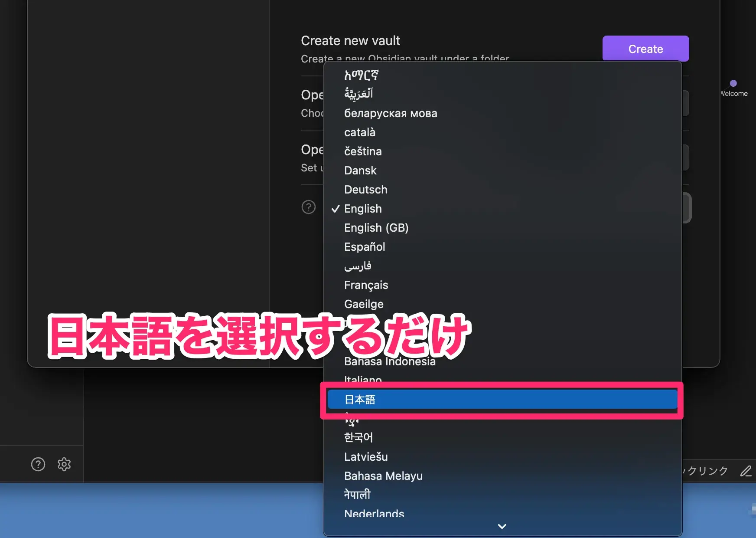The width and height of the screenshot is (756, 538).
Task: Select አማርኛ from the language list
Action: click(x=503, y=75)
